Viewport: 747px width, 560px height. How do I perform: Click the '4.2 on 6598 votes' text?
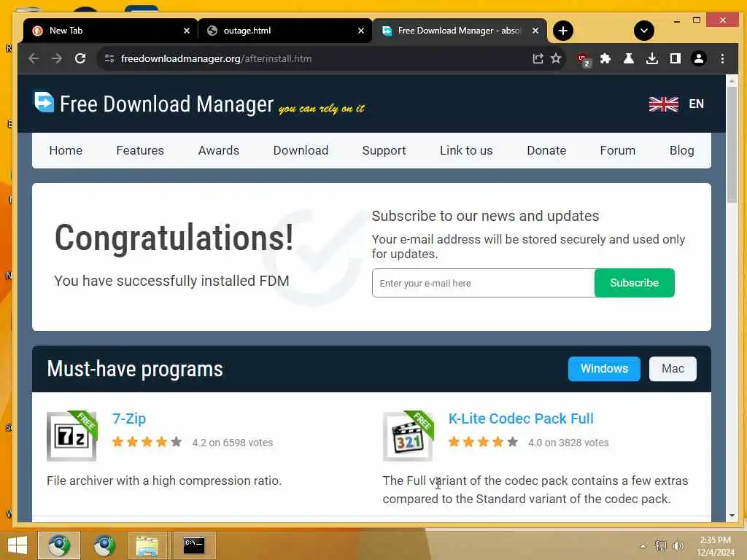(x=233, y=443)
